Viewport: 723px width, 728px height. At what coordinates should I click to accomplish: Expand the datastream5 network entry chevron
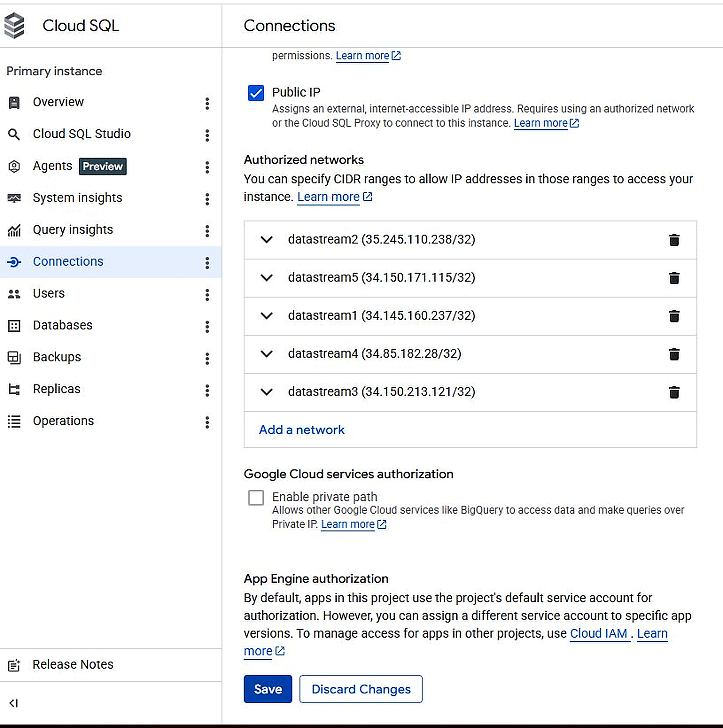267,278
